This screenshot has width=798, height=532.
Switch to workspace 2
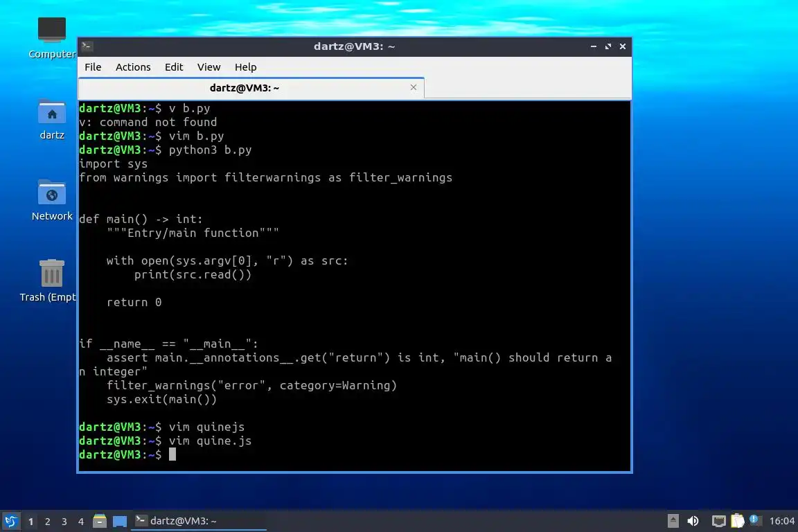(48, 522)
